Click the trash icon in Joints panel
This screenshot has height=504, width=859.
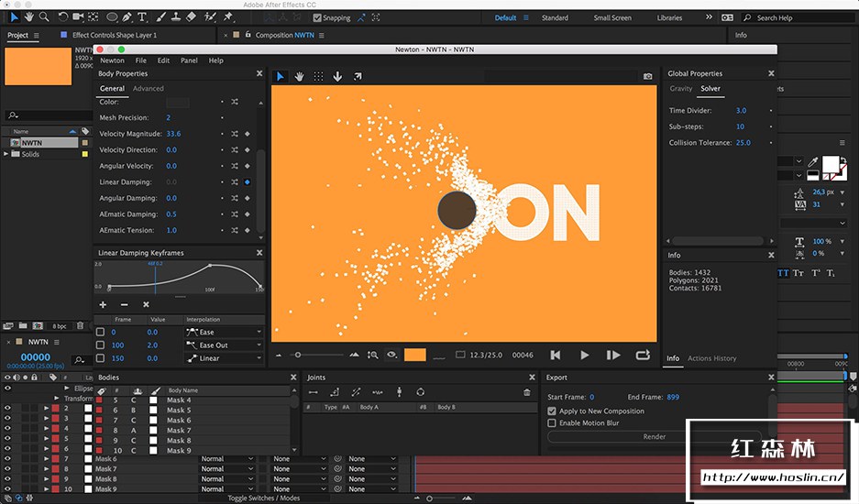(x=526, y=392)
